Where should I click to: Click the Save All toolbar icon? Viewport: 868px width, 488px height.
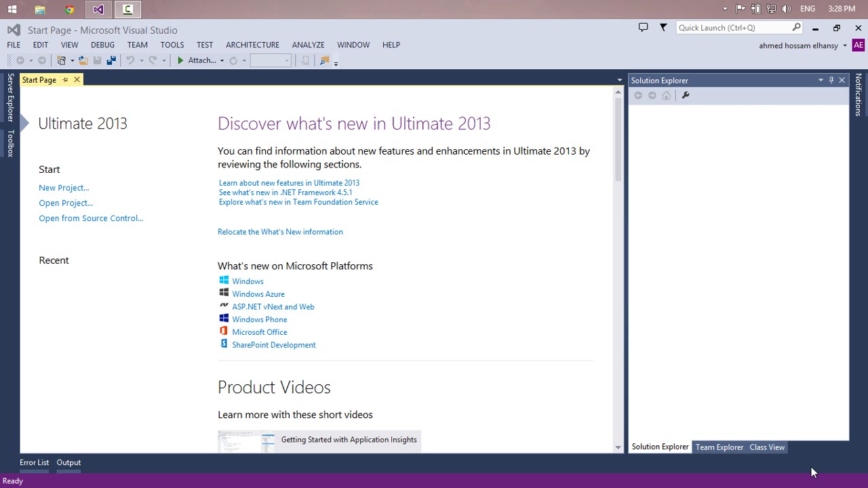click(x=111, y=60)
